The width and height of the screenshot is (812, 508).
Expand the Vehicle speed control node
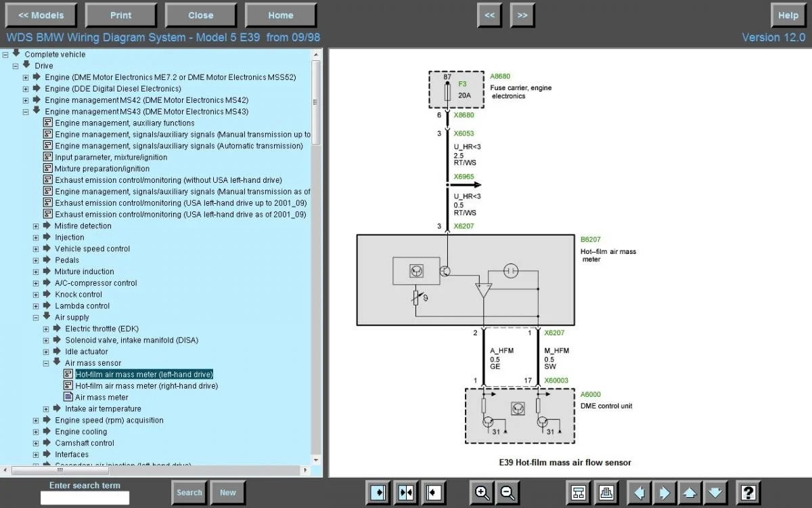36,249
